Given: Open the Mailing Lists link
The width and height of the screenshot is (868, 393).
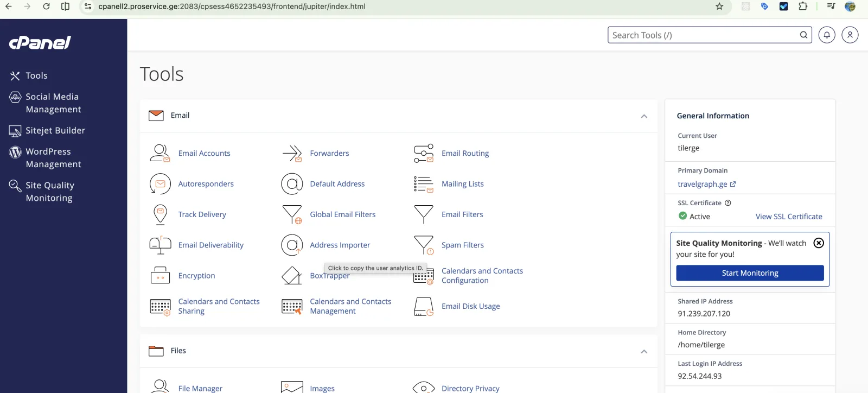Looking at the screenshot, I should (x=462, y=184).
